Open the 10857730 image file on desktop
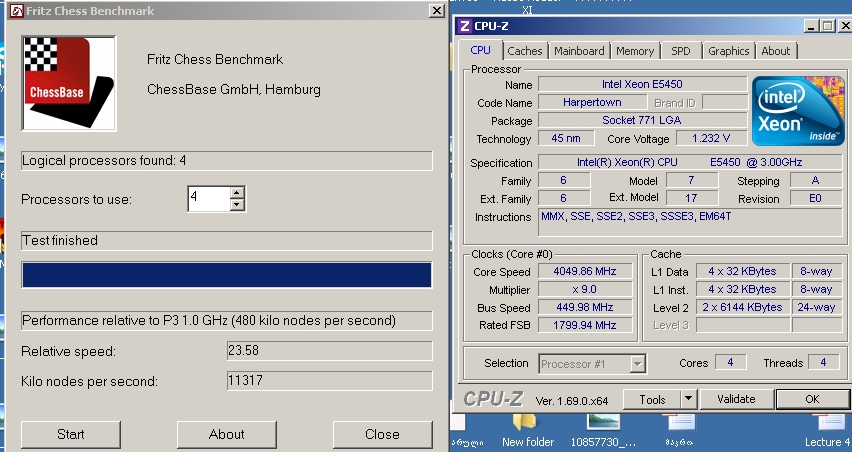This screenshot has width=852, height=452. click(603, 430)
